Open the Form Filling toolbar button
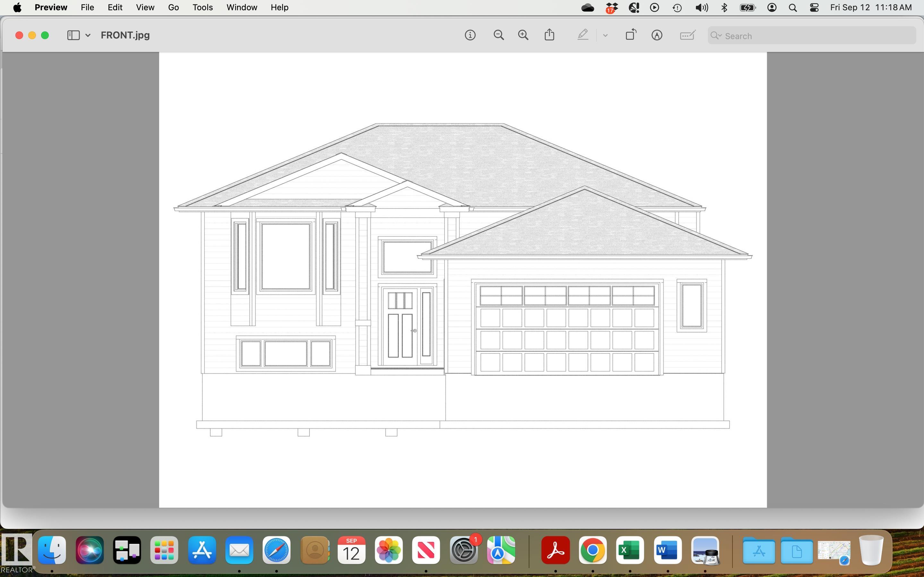924x577 pixels. (x=687, y=36)
